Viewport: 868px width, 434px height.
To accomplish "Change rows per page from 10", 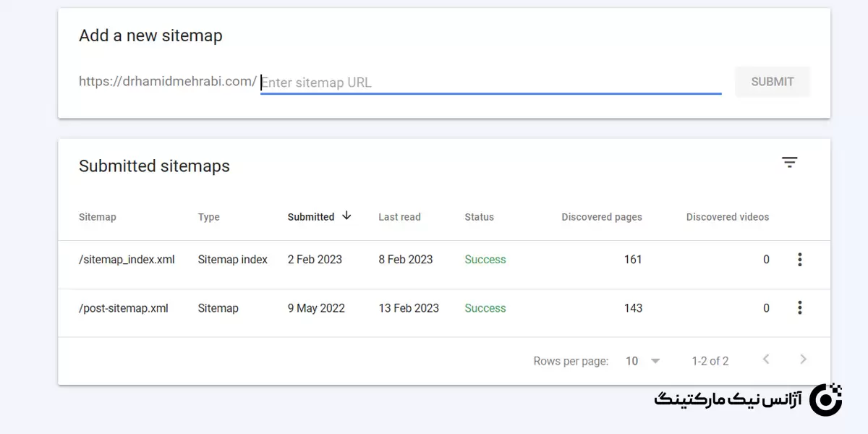I will pyautogui.click(x=632, y=360).
